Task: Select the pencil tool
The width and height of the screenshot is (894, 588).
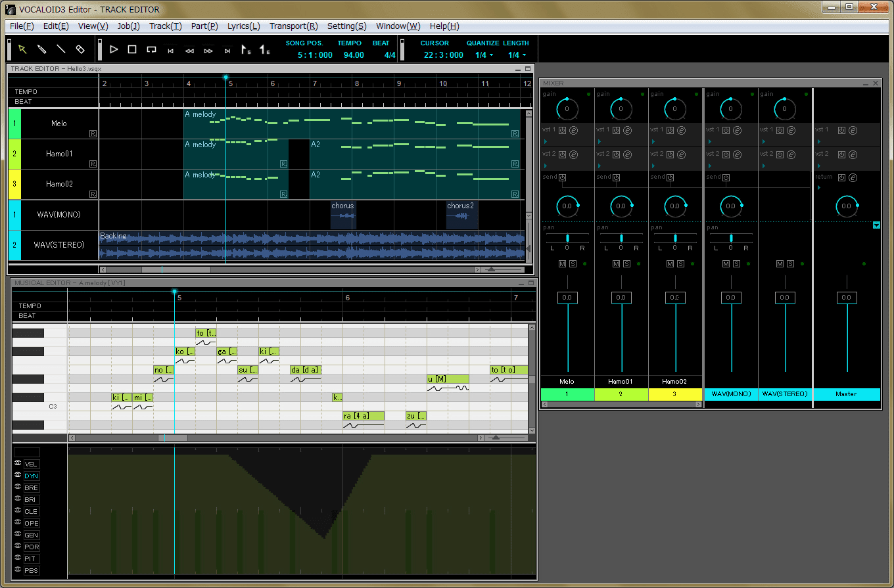Action: click(x=41, y=49)
